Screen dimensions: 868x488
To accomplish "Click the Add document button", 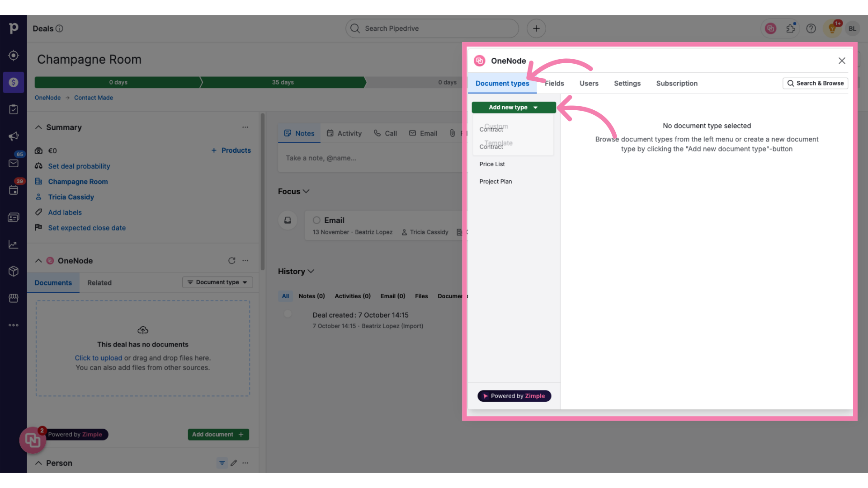I will pyautogui.click(x=218, y=434).
